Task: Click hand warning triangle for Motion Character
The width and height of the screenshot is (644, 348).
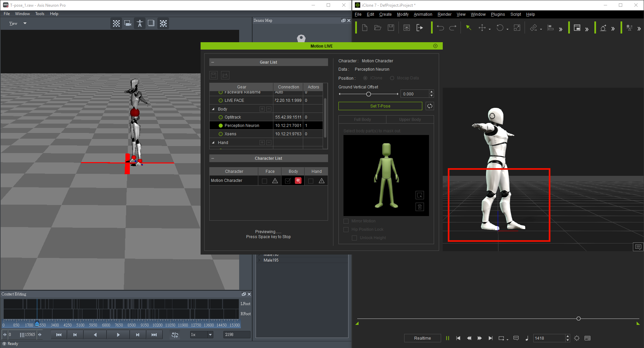Action: pos(322,181)
